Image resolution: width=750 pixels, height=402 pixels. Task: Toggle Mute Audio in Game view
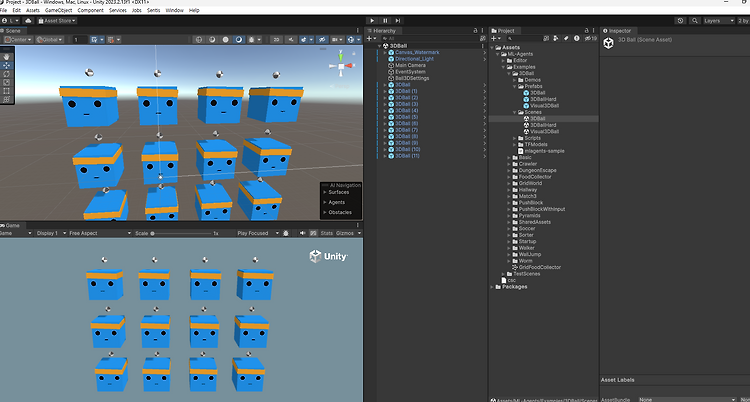(x=302, y=233)
